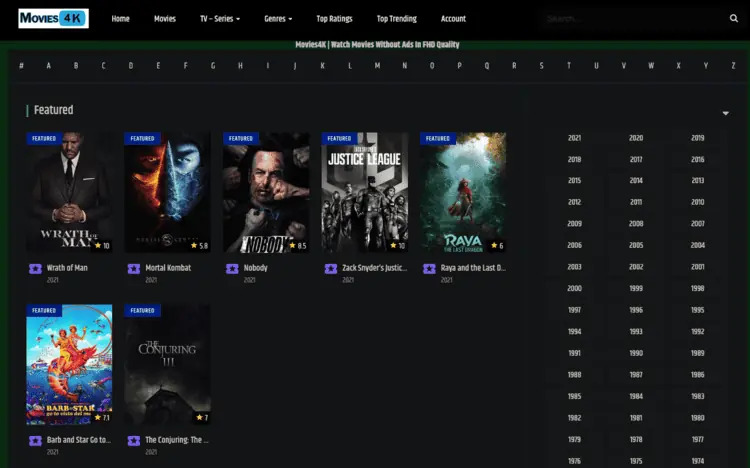Click movie icon beside The Conjuring title
This screenshot has width=750, height=468.
[134, 440]
